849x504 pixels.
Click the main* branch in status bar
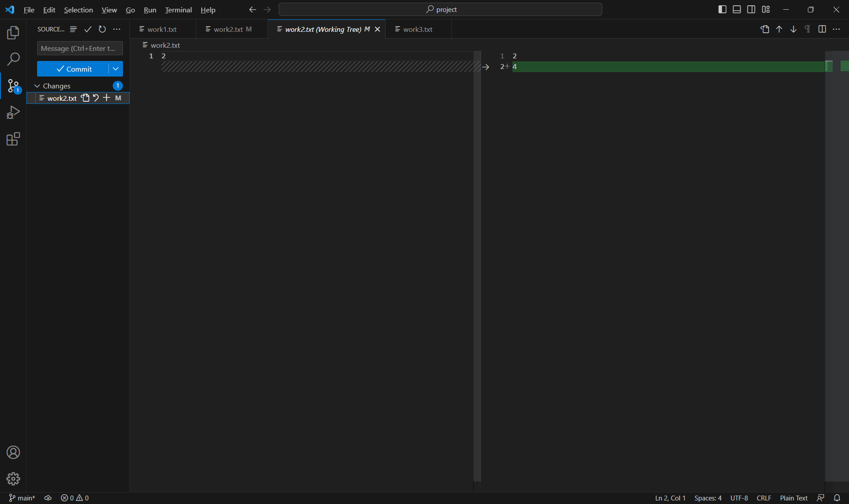point(22,498)
